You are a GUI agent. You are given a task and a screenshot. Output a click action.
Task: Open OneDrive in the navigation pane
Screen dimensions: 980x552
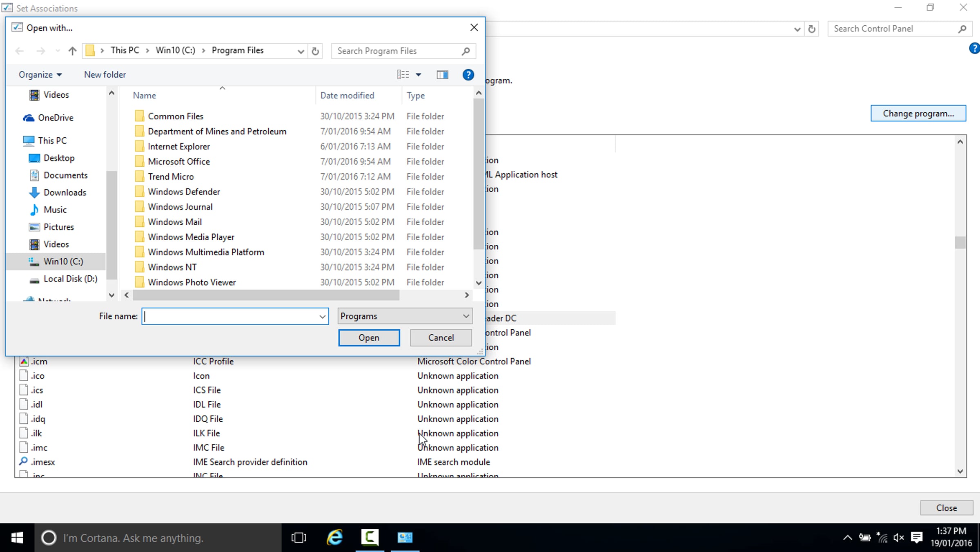pos(56,118)
